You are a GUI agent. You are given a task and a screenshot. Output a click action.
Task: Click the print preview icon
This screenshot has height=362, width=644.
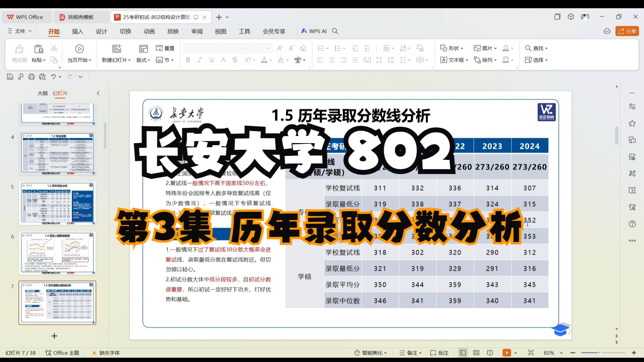(x=42, y=77)
